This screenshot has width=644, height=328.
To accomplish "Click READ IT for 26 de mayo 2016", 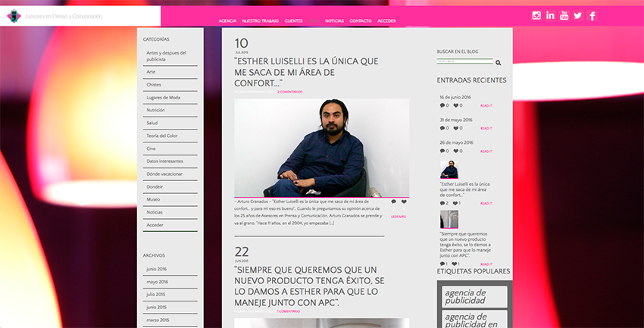I will point(486,152).
